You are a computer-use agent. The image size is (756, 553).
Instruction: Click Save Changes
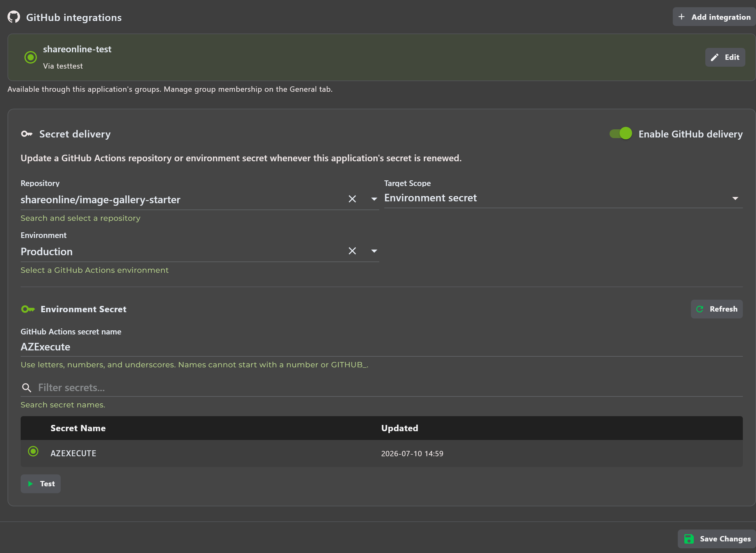[x=717, y=539]
